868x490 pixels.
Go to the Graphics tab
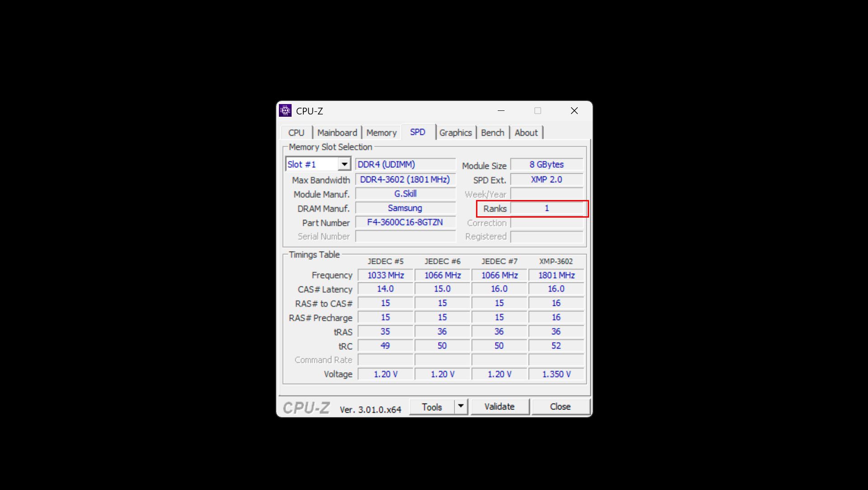[455, 133]
